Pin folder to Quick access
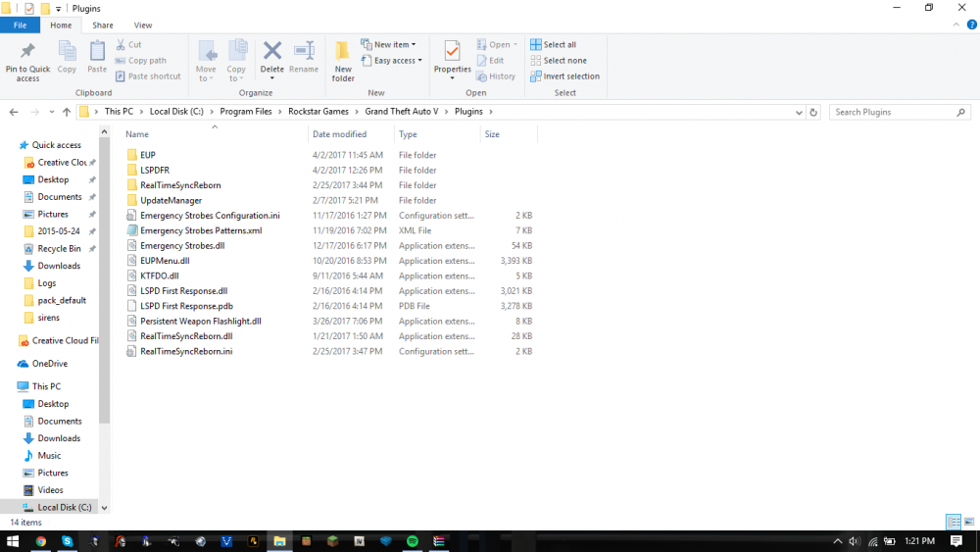Image resolution: width=980 pixels, height=552 pixels. (x=27, y=61)
